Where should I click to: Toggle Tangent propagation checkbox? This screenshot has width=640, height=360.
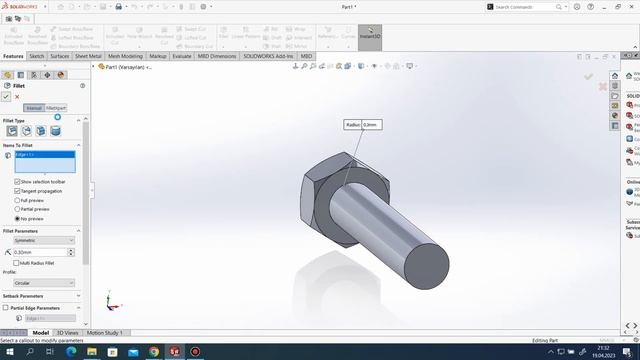(17, 191)
